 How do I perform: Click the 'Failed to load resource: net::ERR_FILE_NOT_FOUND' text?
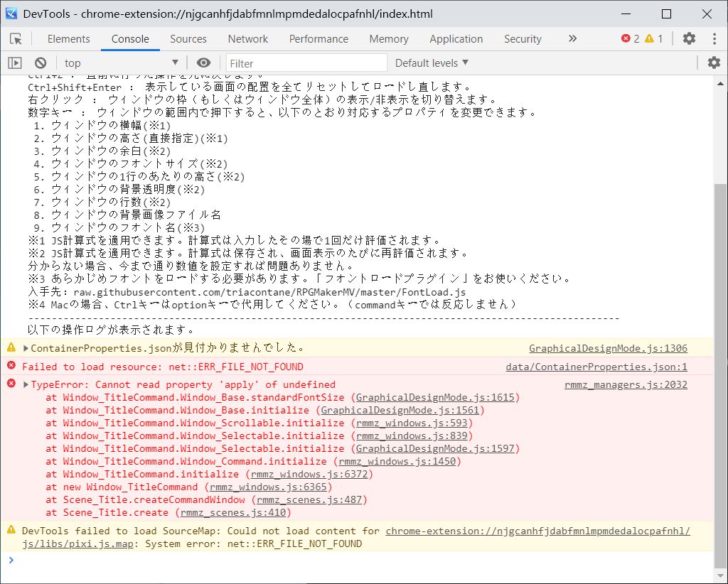[x=163, y=367]
